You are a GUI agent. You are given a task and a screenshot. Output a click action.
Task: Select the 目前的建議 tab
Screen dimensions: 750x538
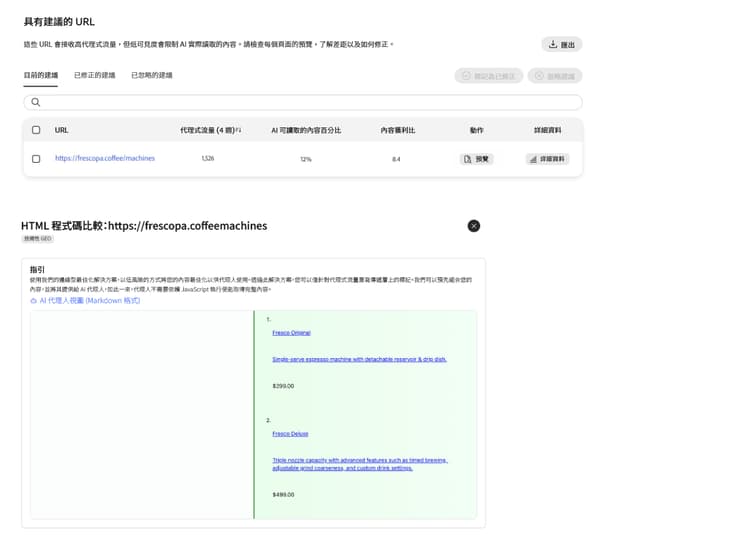click(x=41, y=75)
